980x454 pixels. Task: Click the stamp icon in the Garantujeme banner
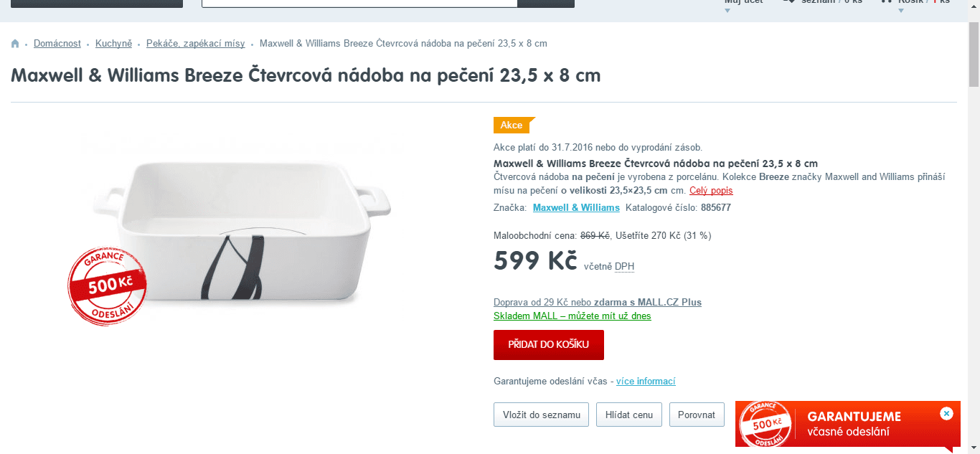[x=766, y=424]
